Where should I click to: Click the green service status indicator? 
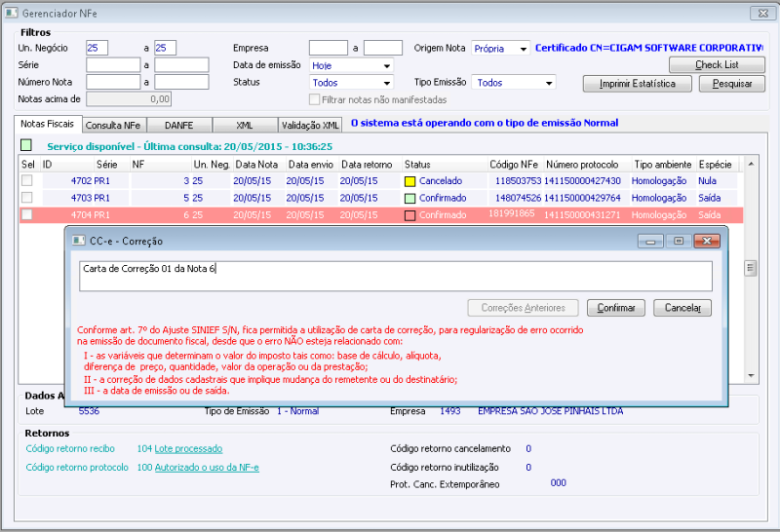[x=26, y=145]
